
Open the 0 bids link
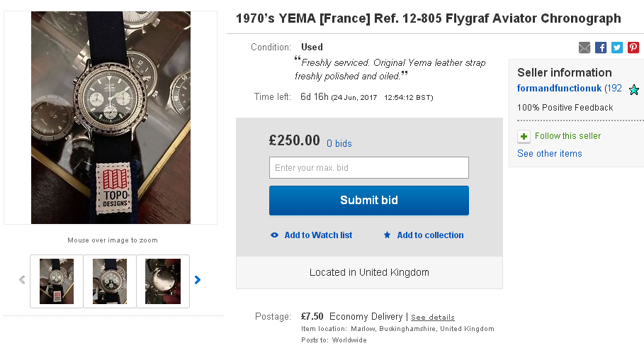(x=339, y=143)
